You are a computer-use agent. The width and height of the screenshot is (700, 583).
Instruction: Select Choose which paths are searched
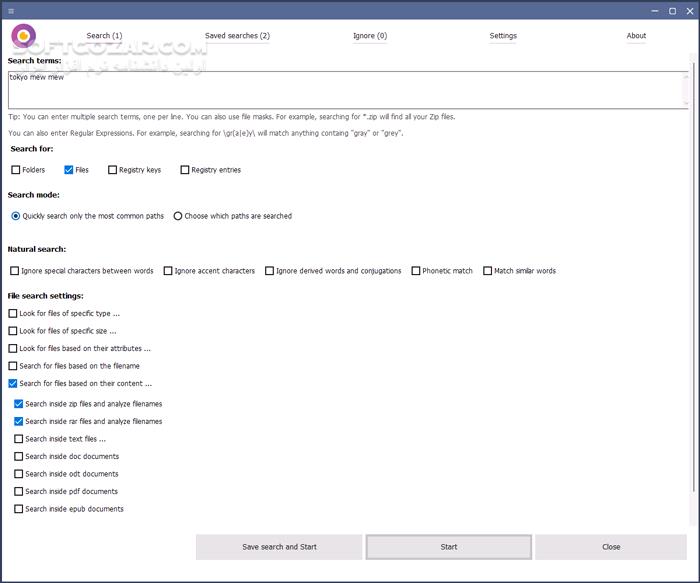tap(178, 216)
